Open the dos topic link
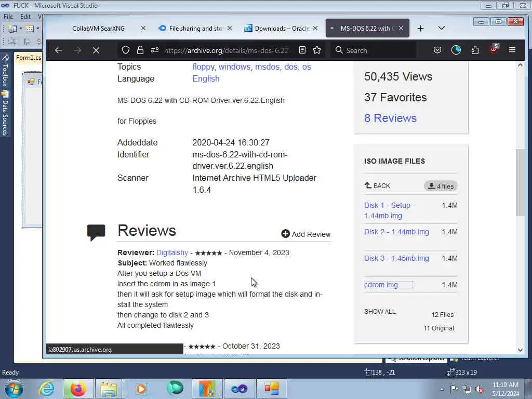Screen dimensions: 532x399 (x=291, y=67)
